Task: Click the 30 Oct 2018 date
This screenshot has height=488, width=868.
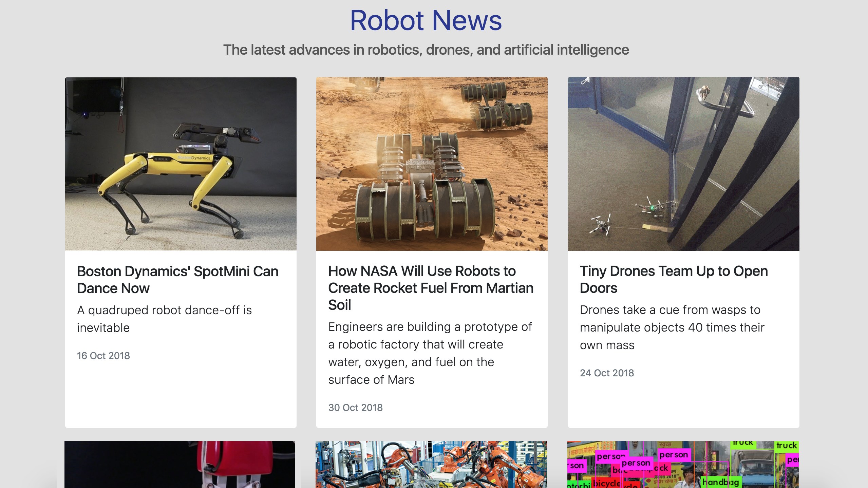Action: click(x=355, y=407)
